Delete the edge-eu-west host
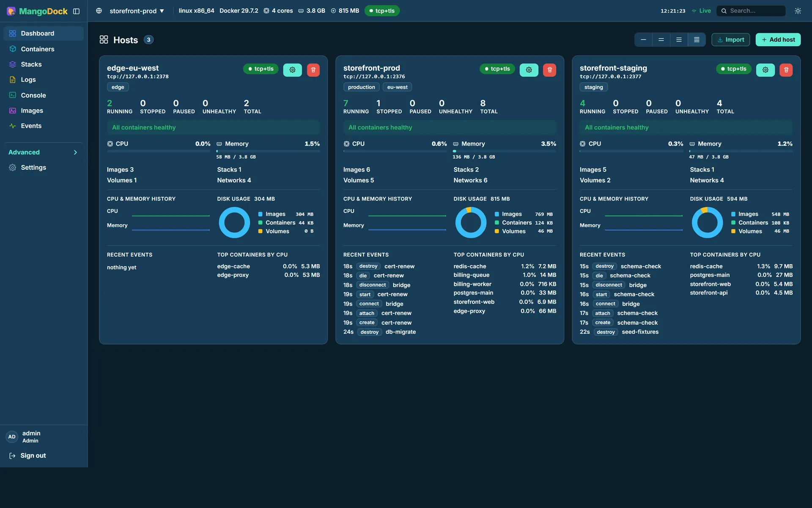The width and height of the screenshot is (812, 508). (x=313, y=70)
